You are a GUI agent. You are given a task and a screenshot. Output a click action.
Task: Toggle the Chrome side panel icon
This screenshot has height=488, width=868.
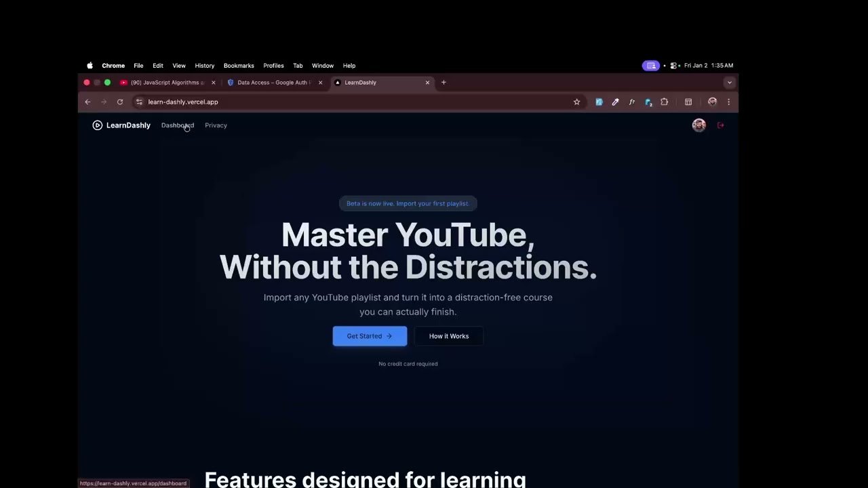688,102
